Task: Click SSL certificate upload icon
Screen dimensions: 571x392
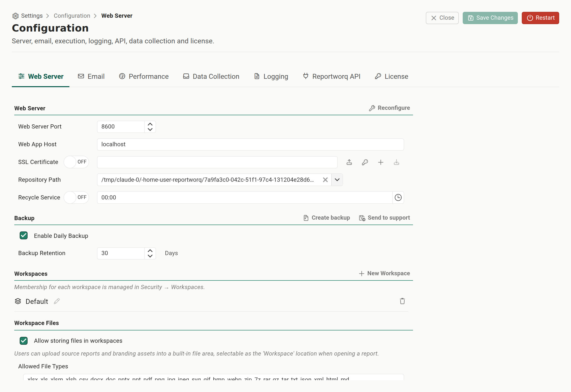Action: point(349,162)
